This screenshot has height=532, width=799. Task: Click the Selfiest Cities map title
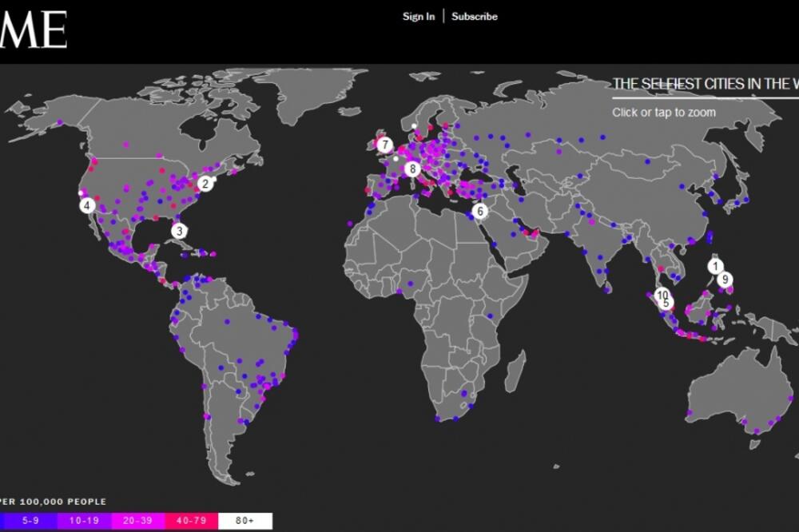click(x=705, y=84)
